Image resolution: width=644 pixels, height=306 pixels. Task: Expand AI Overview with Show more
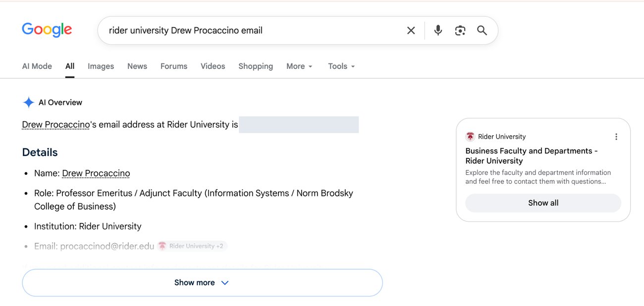[x=202, y=283]
